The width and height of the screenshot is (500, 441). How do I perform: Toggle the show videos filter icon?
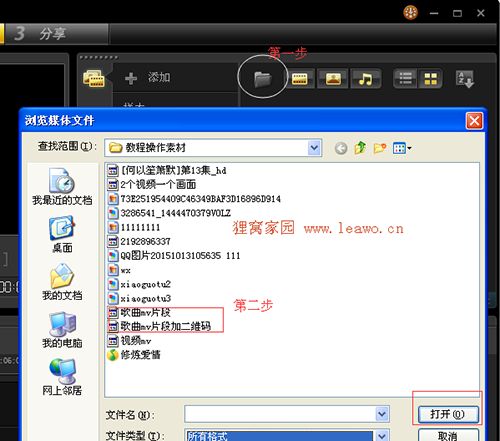point(299,79)
